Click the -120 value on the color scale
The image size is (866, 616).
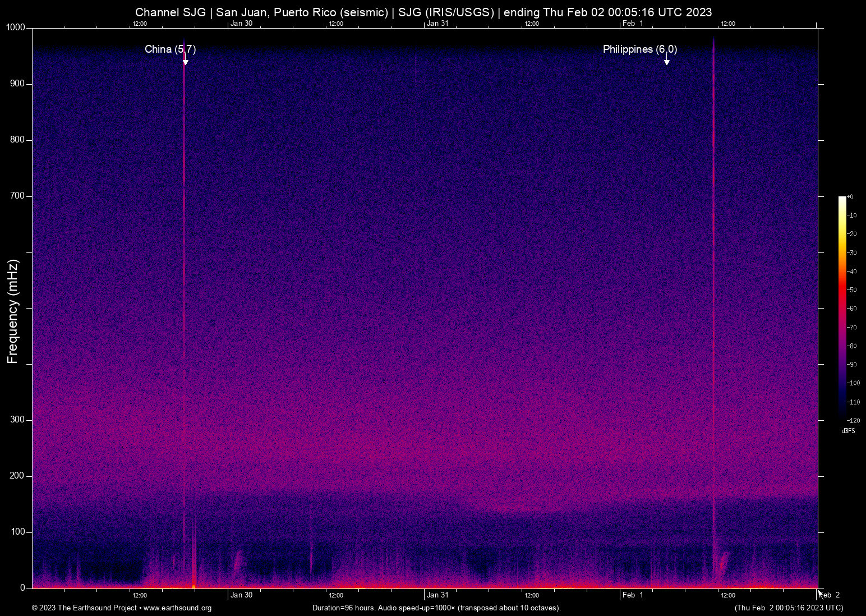853,420
